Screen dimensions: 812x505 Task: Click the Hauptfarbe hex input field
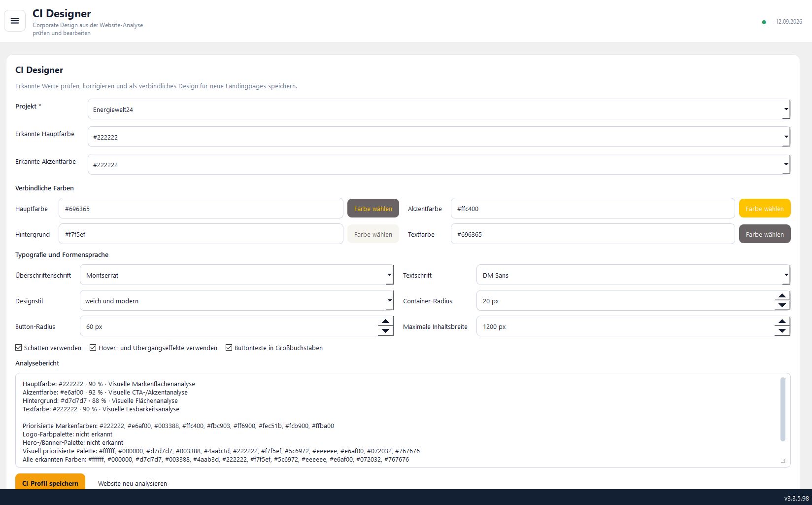(201, 208)
